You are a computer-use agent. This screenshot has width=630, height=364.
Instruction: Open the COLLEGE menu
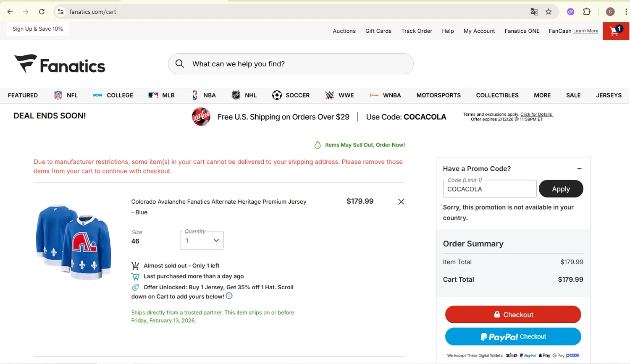[x=113, y=95]
